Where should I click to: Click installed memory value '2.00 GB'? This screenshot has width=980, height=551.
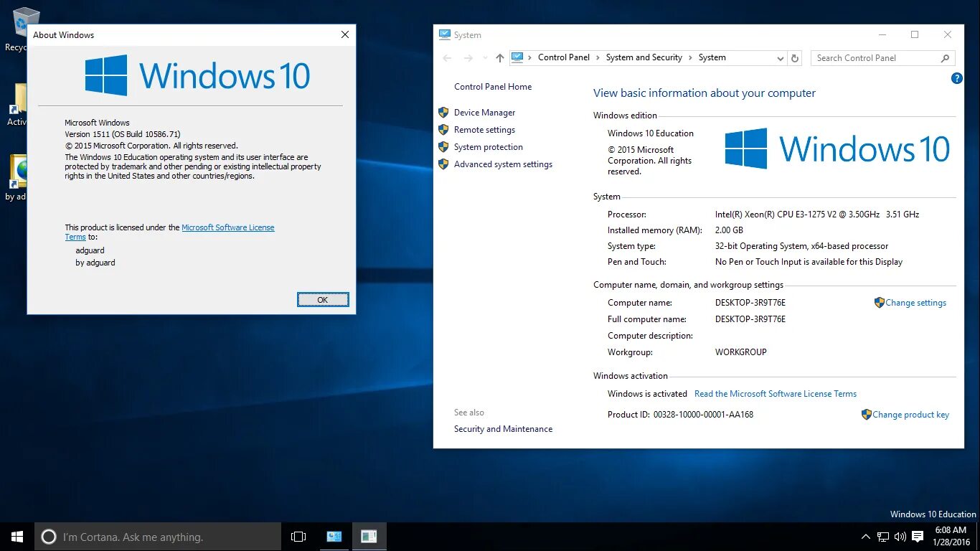[x=729, y=230]
